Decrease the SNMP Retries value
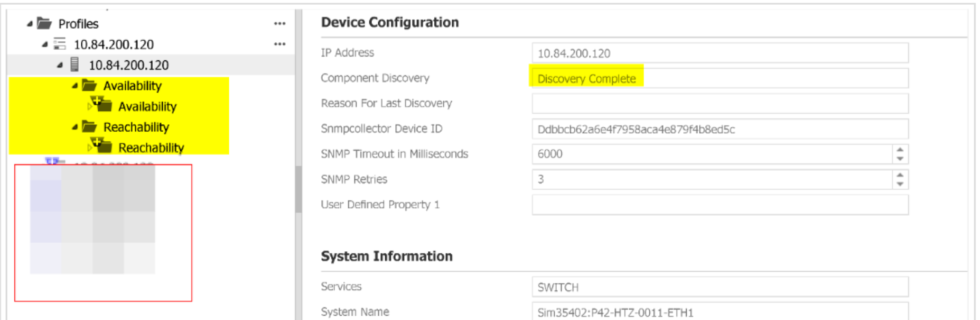 tap(900, 184)
